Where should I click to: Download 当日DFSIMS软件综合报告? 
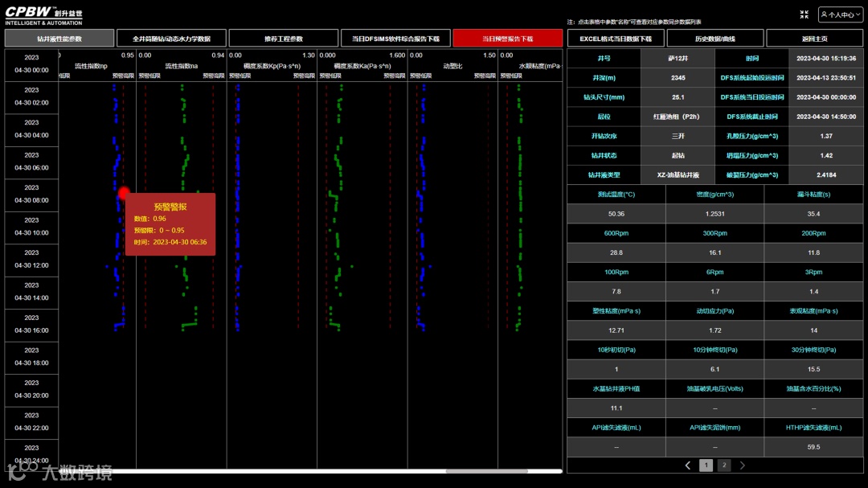coord(395,39)
